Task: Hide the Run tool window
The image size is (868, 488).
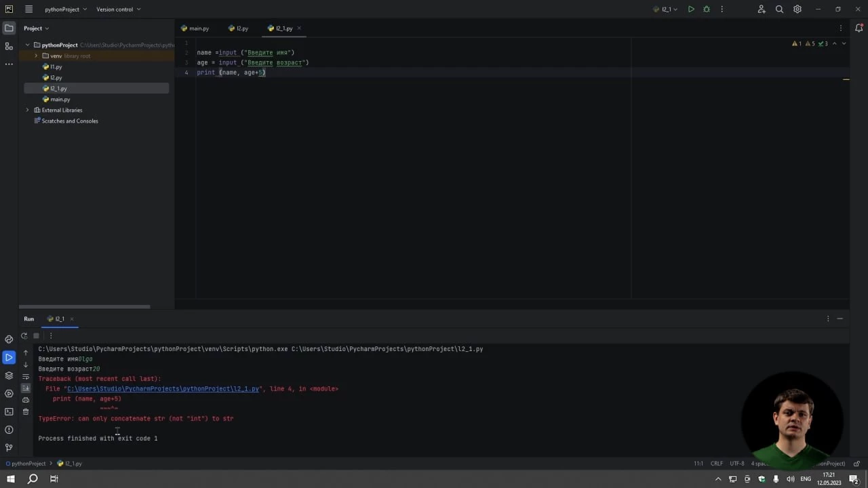Action: 840,319
